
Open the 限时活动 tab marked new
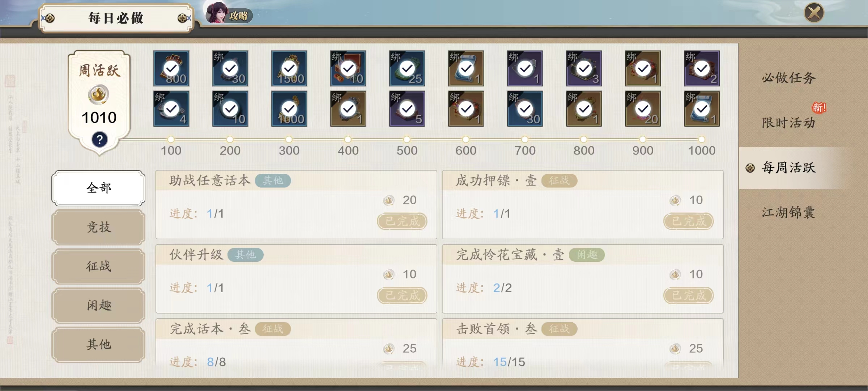(x=788, y=123)
